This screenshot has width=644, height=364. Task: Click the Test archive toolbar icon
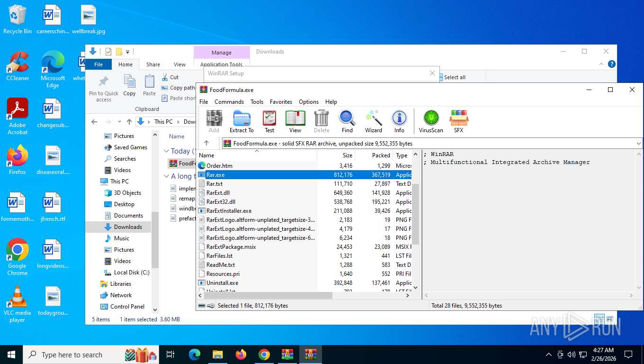click(269, 121)
